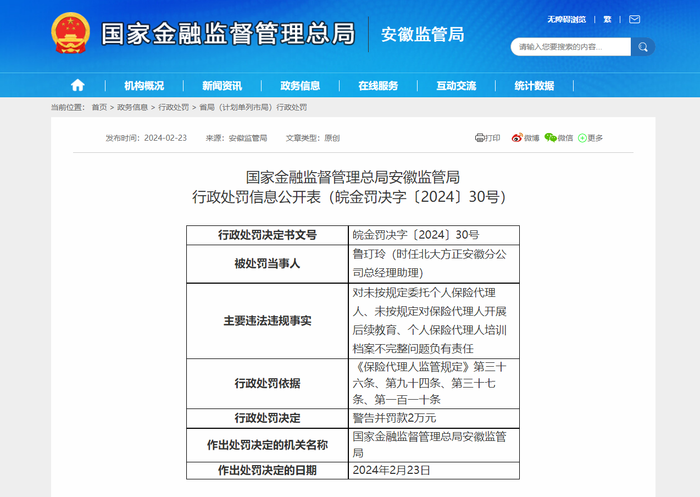Viewport: 700px width, 497px height.
Task: Click the 作出处罚决定的日期 header cell
Action: [267, 470]
